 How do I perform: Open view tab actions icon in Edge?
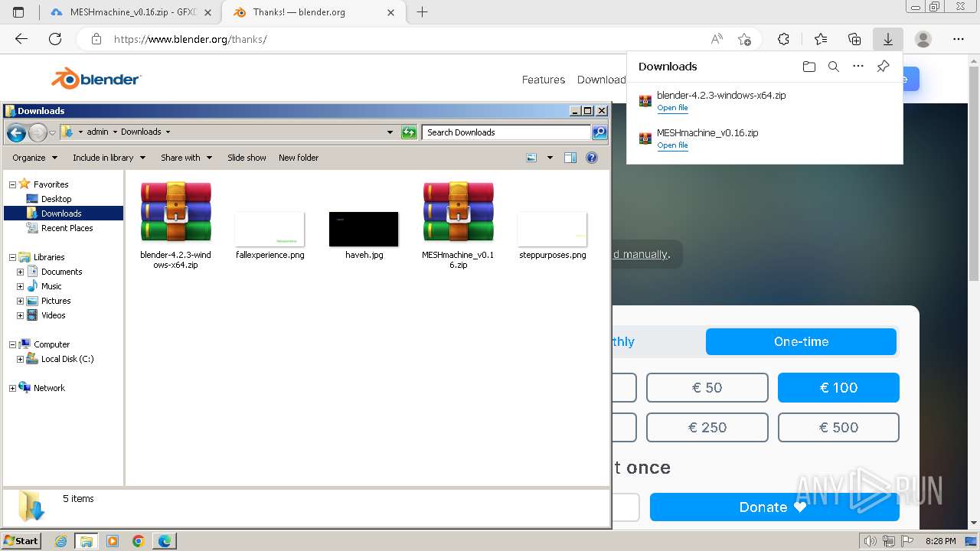coord(18,12)
